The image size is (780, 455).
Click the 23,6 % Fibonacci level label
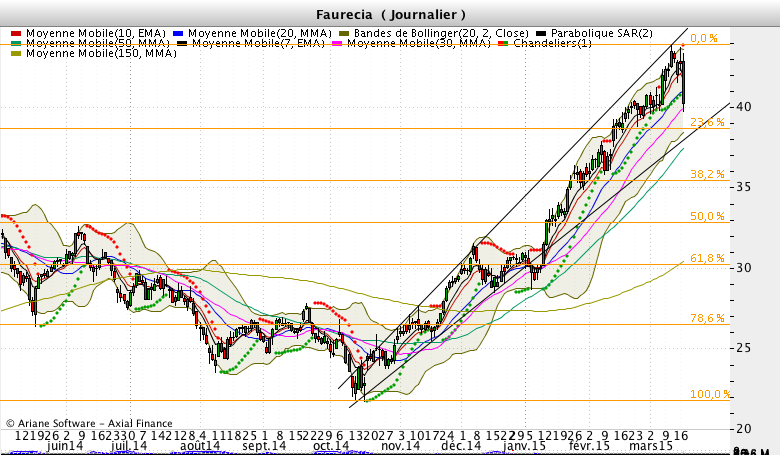[707, 122]
